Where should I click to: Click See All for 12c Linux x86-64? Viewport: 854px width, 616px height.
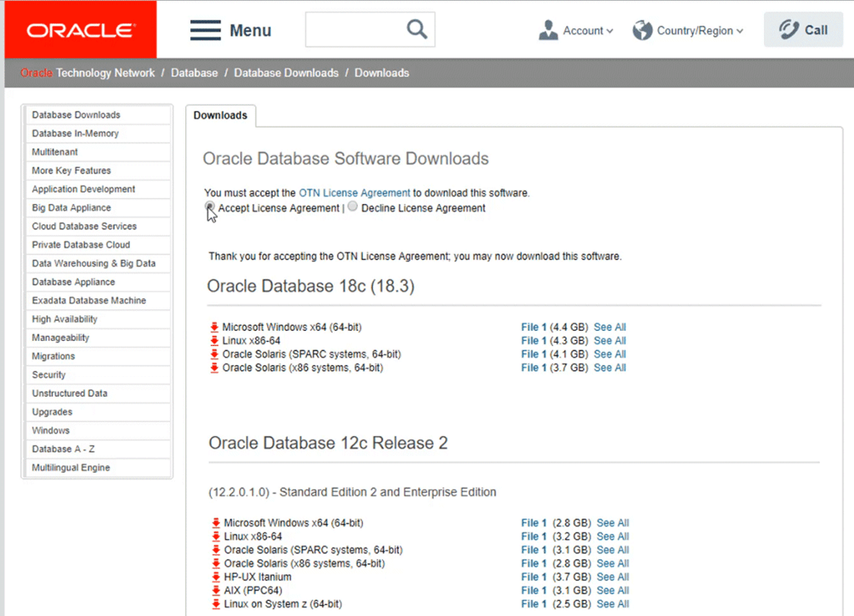point(613,537)
